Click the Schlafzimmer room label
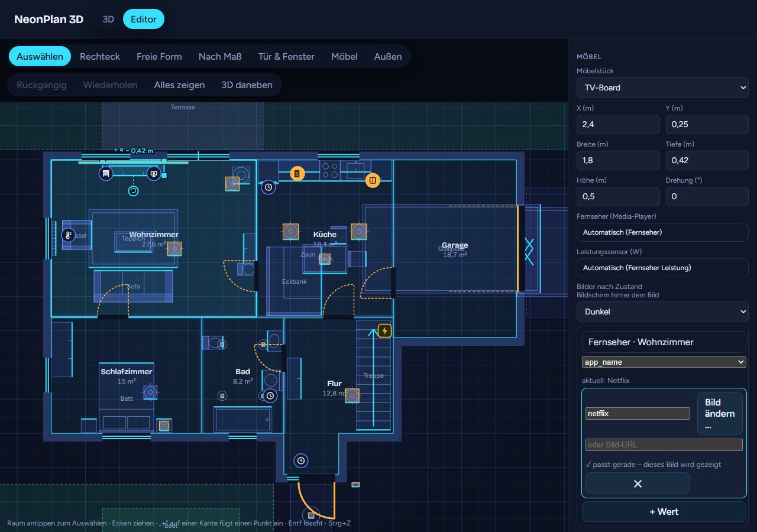The width and height of the screenshot is (757, 532). click(x=127, y=372)
